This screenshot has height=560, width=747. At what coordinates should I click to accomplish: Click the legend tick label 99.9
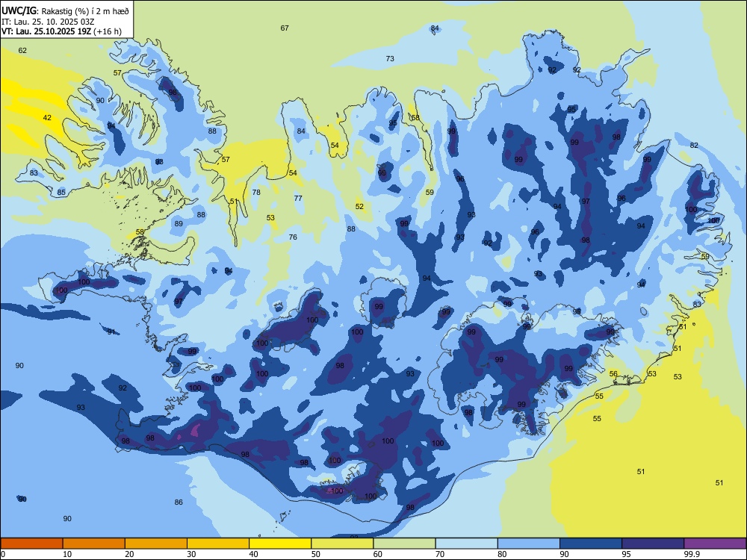pos(692,554)
